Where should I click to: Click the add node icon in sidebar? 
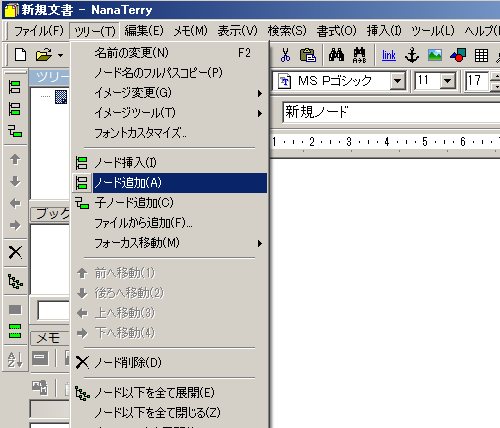14,109
